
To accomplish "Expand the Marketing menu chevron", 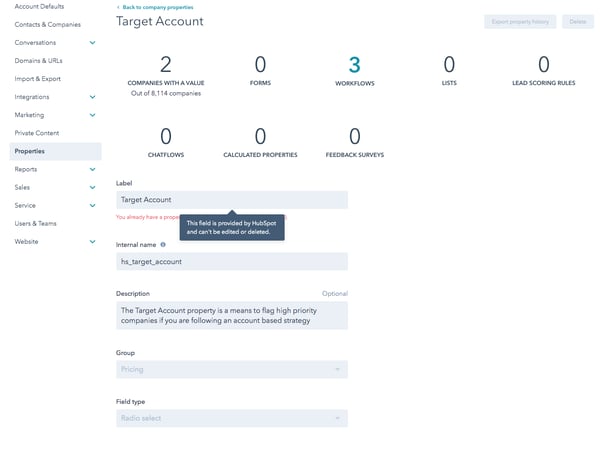I will point(92,115).
